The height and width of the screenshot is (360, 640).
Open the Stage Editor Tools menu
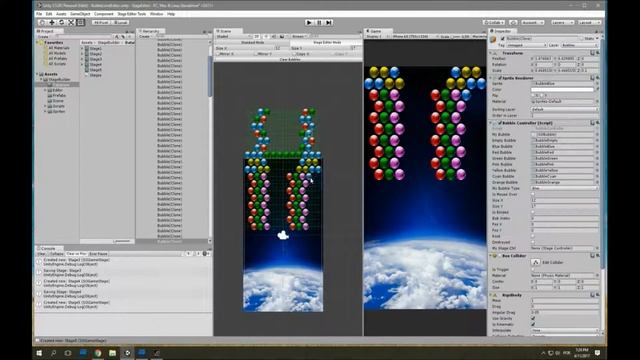[x=131, y=14]
